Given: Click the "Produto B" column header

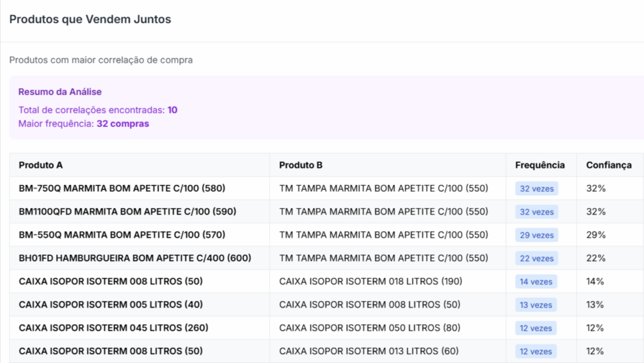Looking at the screenshot, I should [301, 165].
